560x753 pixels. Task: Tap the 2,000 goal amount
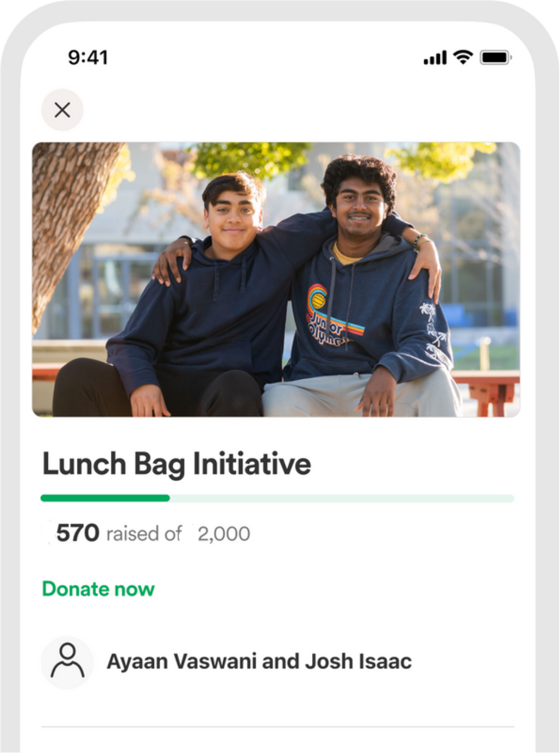click(224, 534)
